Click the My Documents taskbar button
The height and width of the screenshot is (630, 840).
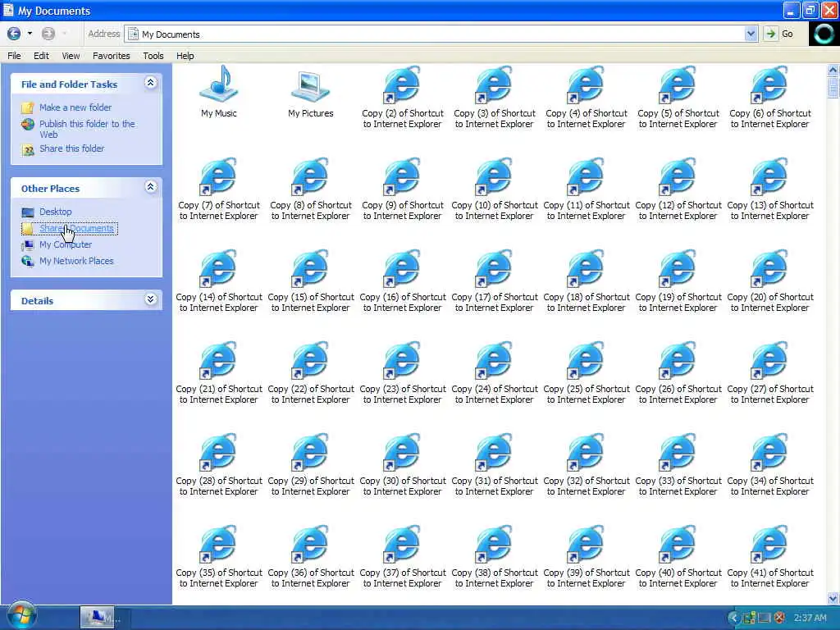pyautogui.click(x=98, y=618)
